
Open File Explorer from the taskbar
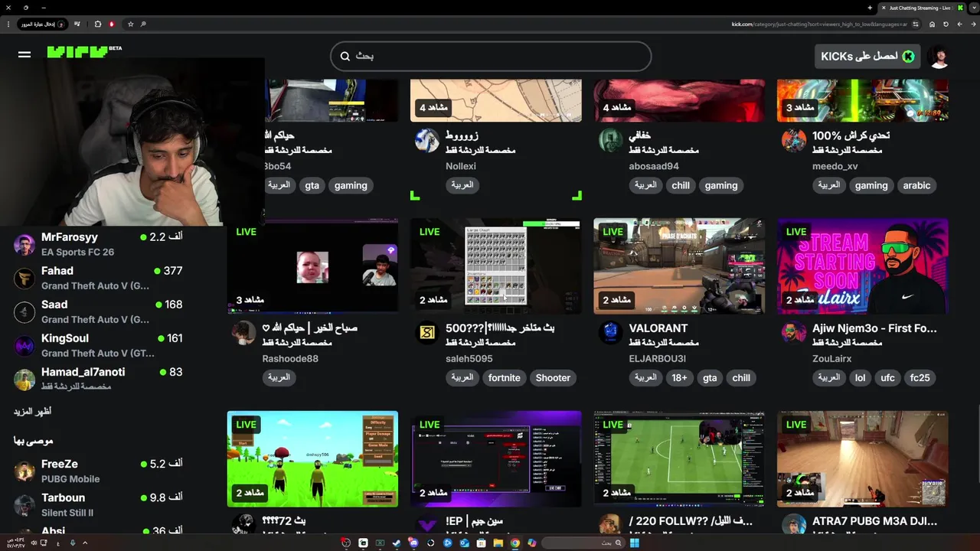pos(498,543)
